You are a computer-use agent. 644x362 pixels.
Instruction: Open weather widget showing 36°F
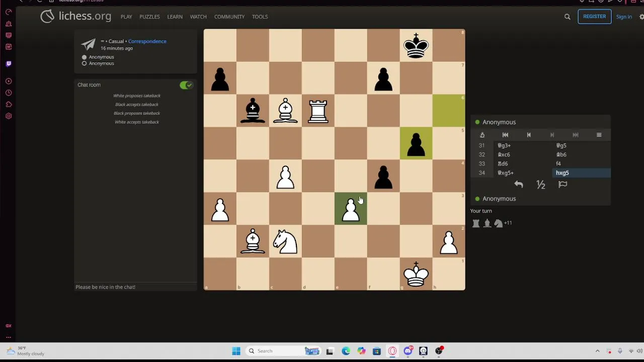click(x=25, y=351)
